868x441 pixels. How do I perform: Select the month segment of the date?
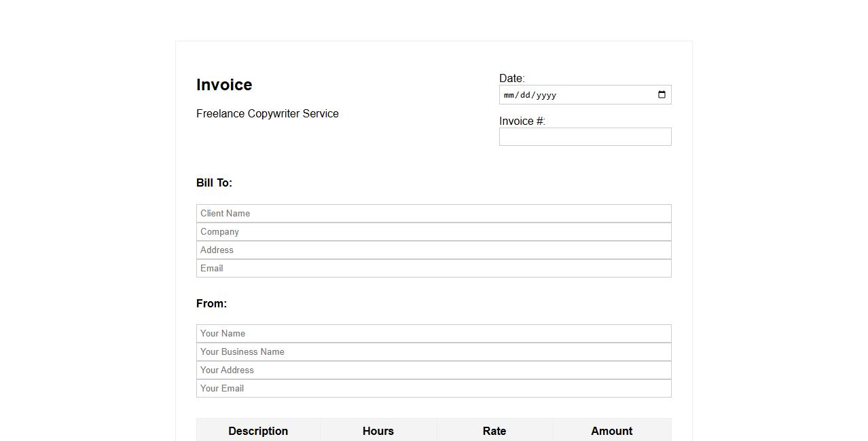point(509,95)
